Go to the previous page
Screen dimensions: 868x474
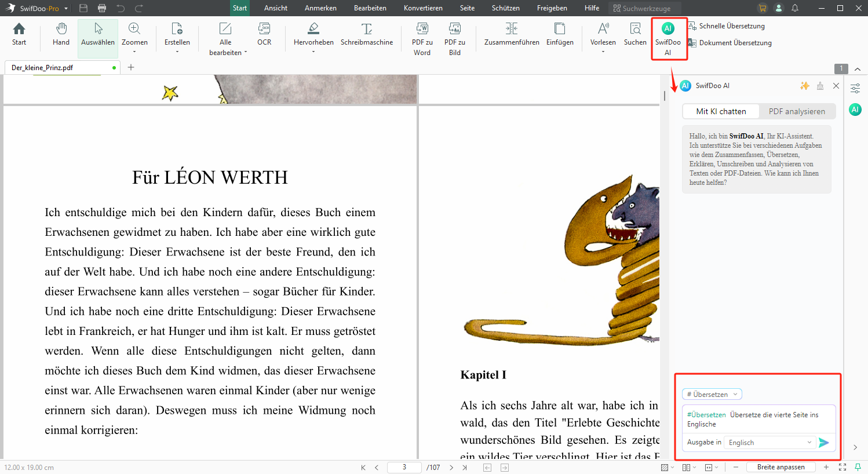pyautogui.click(x=377, y=468)
